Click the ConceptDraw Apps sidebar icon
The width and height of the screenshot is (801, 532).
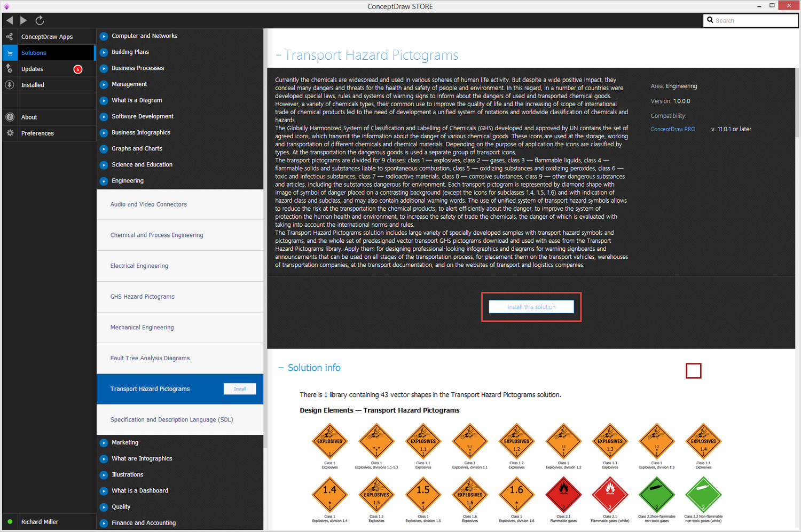(x=10, y=37)
